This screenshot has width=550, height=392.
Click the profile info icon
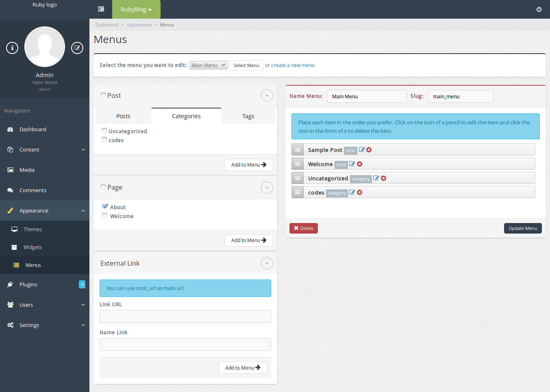(x=12, y=48)
